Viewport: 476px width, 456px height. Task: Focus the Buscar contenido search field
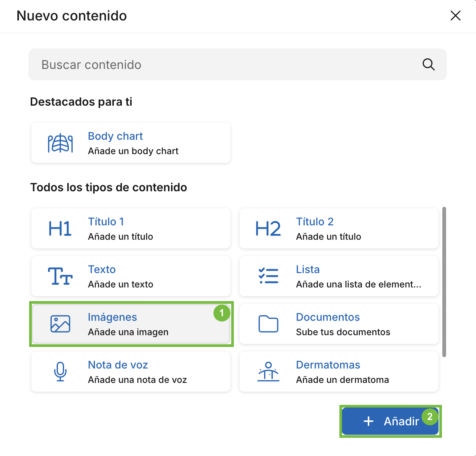point(238,64)
